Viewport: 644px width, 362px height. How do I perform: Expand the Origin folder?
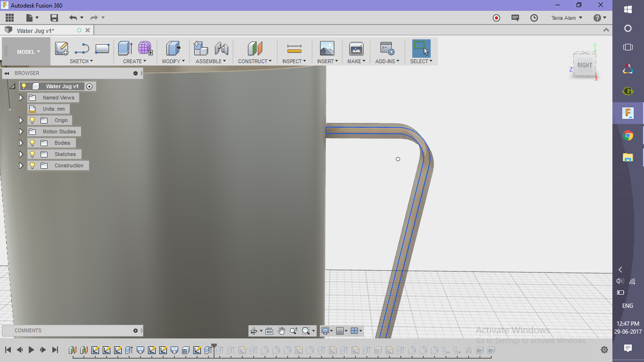tap(21, 120)
